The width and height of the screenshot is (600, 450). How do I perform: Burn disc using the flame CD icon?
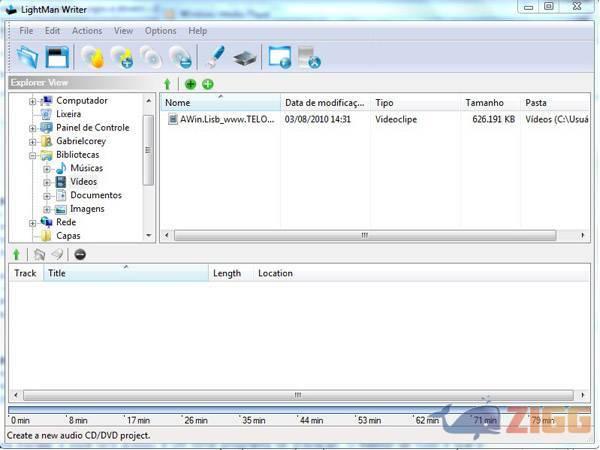point(93,57)
